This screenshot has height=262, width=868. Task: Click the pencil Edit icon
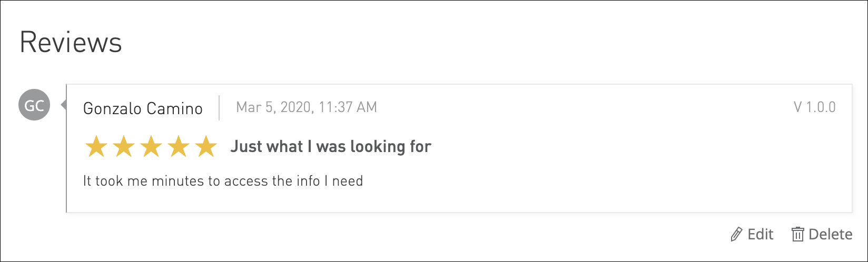[737, 234]
